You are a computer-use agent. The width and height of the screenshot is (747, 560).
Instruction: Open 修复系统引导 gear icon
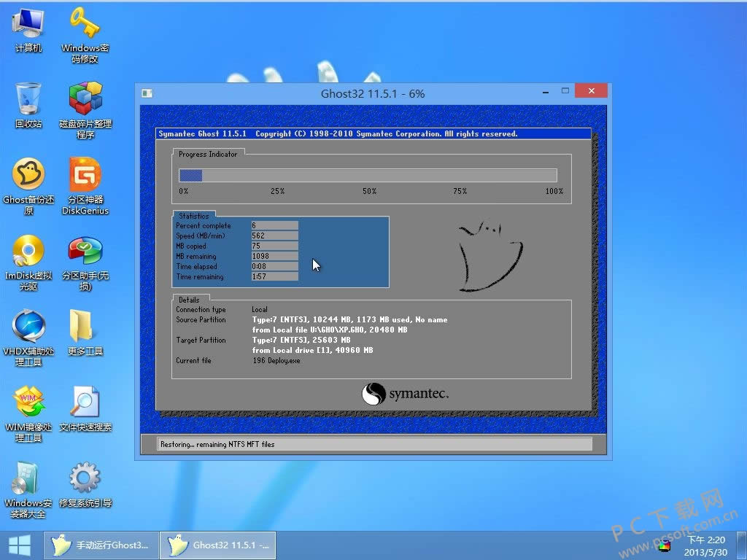[x=85, y=479]
